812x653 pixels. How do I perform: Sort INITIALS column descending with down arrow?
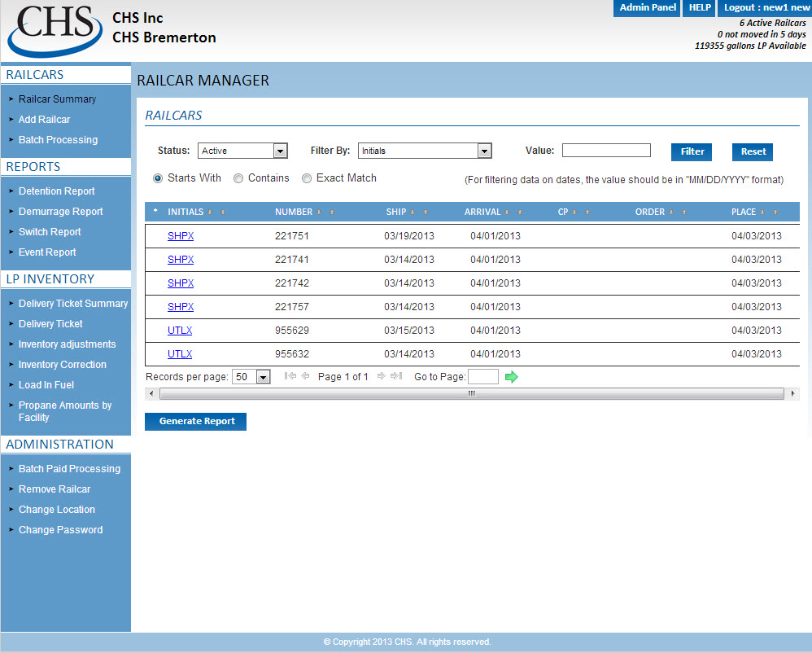[x=210, y=212]
